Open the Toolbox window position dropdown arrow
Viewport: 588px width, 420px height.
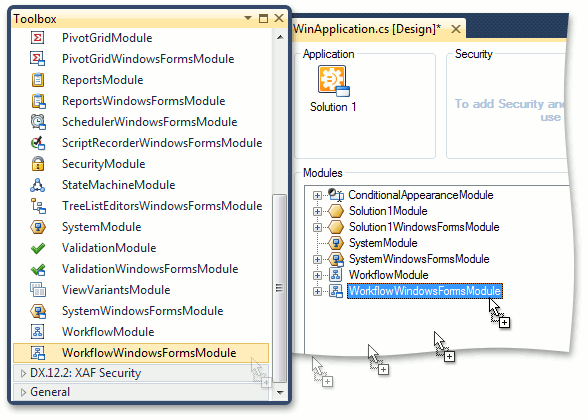click(x=248, y=18)
